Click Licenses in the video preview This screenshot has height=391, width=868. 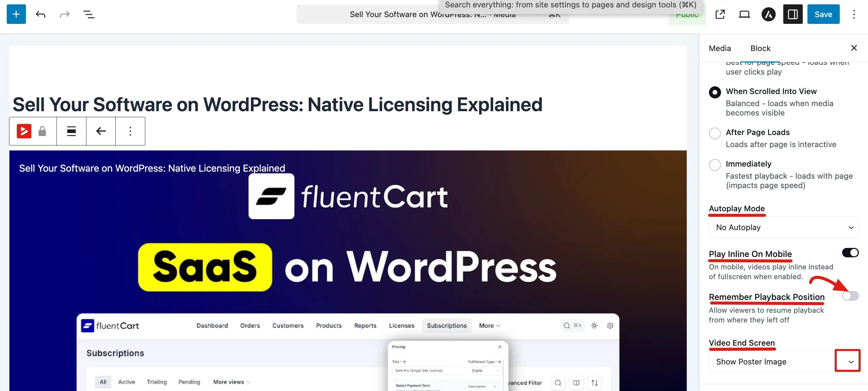[402, 325]
